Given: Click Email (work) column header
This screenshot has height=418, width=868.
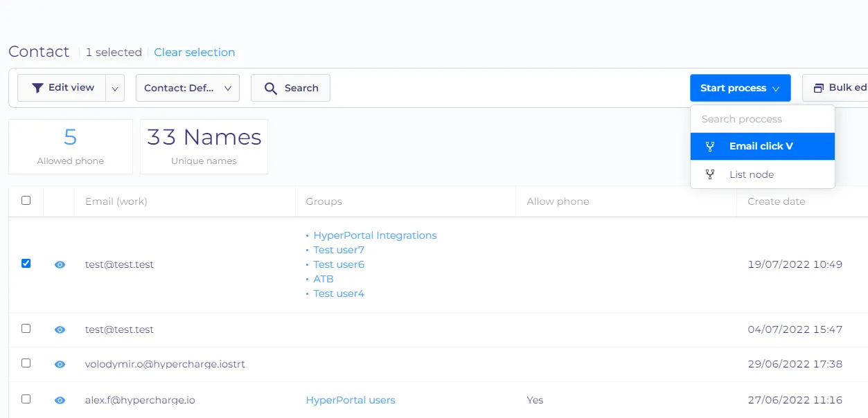Looking at the screenshot, I should [116, 201].
